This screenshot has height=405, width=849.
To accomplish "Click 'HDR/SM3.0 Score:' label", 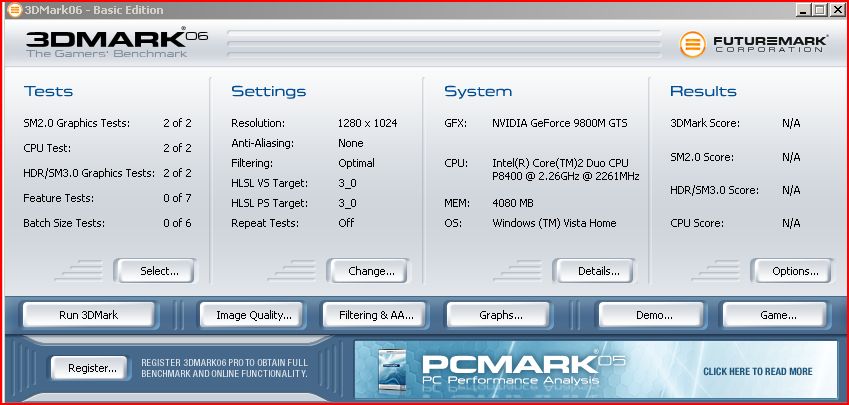I will pyautogui.click(x=714, y=191).
